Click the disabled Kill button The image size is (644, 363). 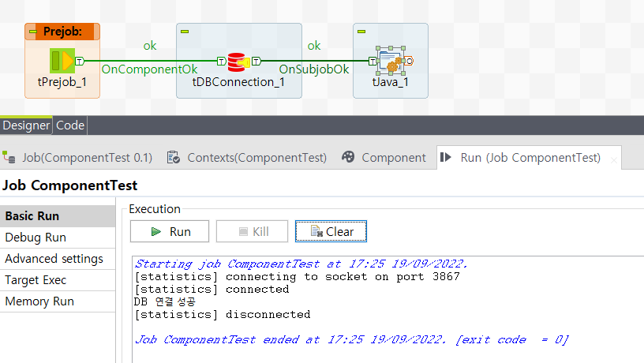[252, 231]
